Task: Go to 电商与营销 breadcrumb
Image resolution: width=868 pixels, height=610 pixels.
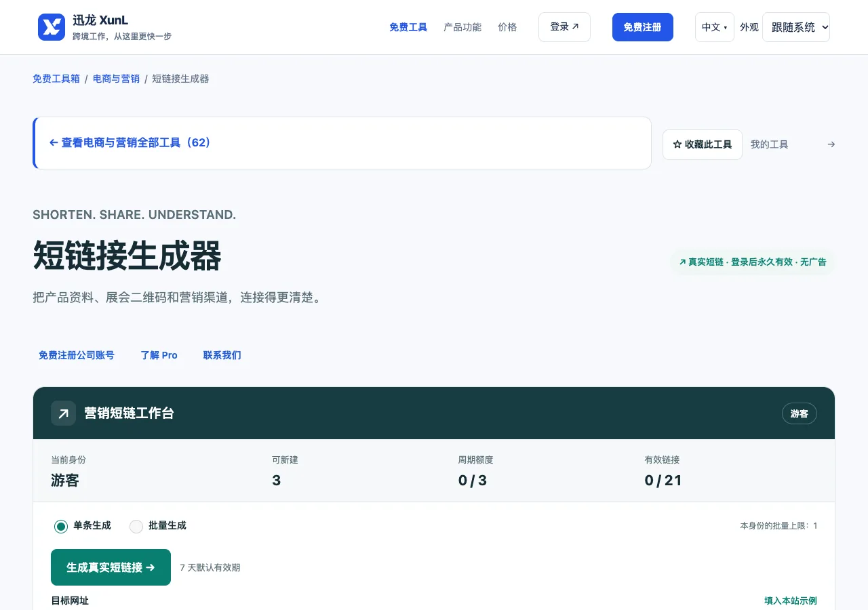Action: [x=116, y=79]
